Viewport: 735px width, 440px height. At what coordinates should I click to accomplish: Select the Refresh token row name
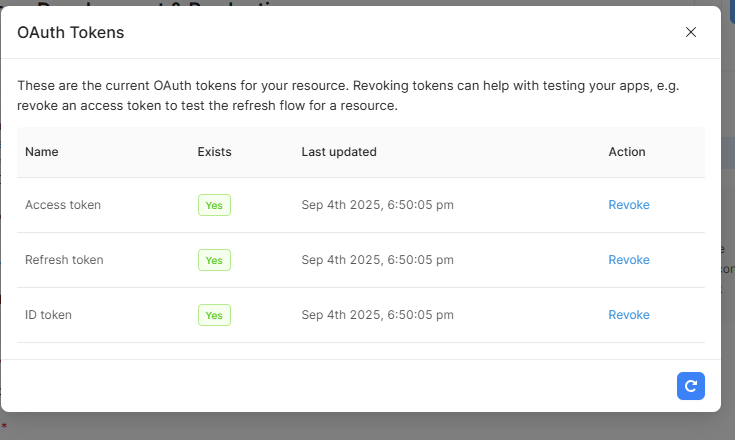(64, 260)
